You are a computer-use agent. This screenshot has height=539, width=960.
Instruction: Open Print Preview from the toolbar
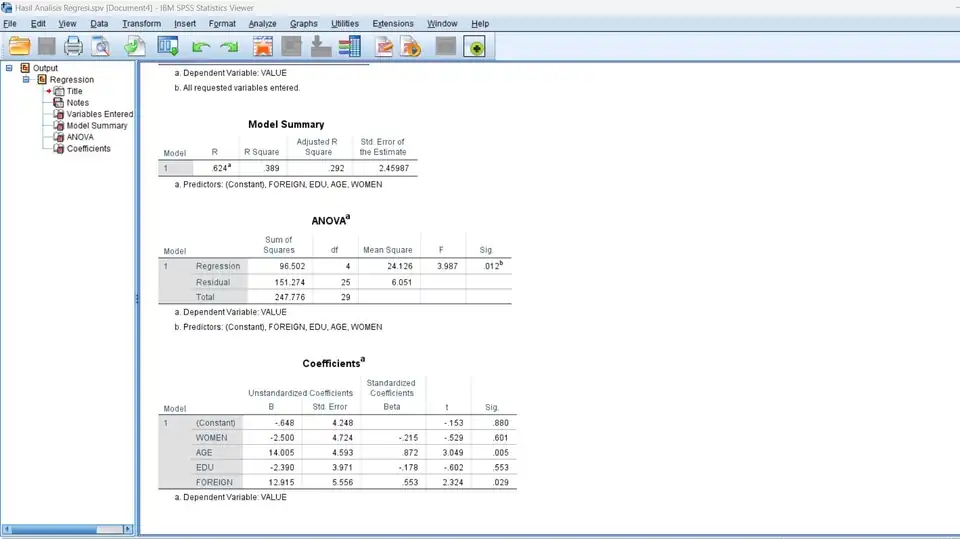100,46
